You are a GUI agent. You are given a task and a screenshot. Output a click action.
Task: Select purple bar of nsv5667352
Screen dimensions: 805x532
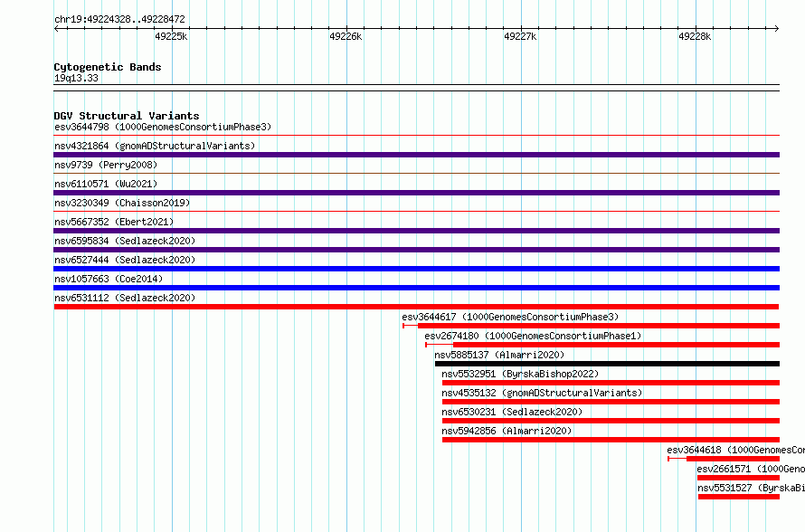[416, 231]
